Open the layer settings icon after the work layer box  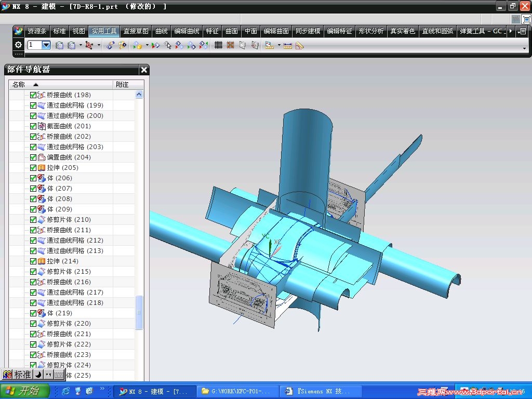[59, 45]
